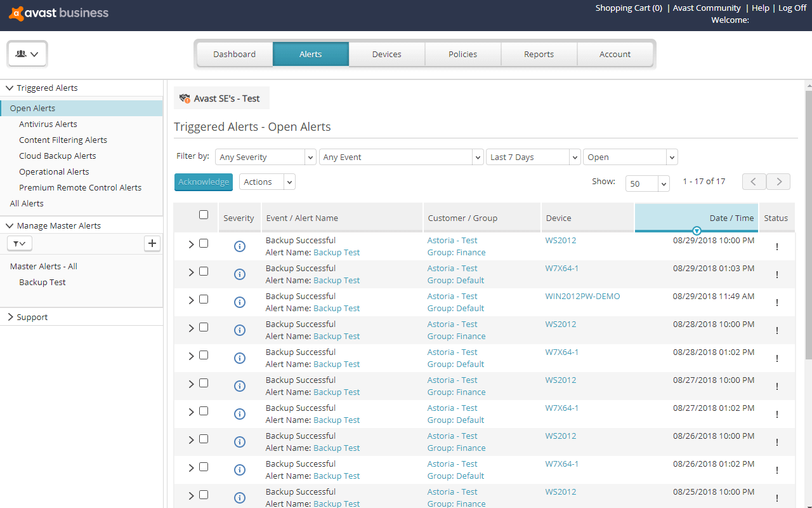Select all alerts with the header checkbox
The height and width of the screenshot is (508, 812).
tap(204, 215)
